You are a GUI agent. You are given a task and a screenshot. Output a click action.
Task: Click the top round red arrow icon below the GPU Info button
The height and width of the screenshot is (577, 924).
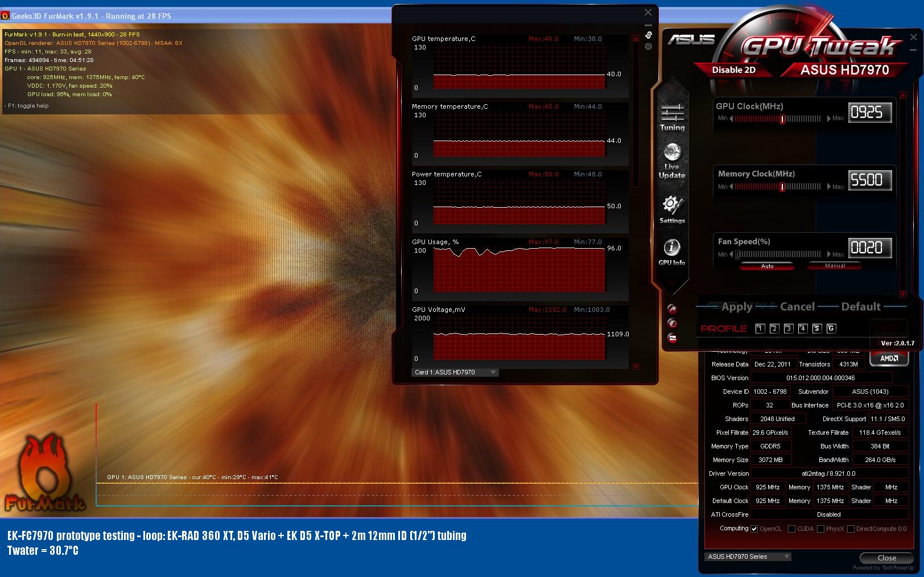[x=672, y=309]
